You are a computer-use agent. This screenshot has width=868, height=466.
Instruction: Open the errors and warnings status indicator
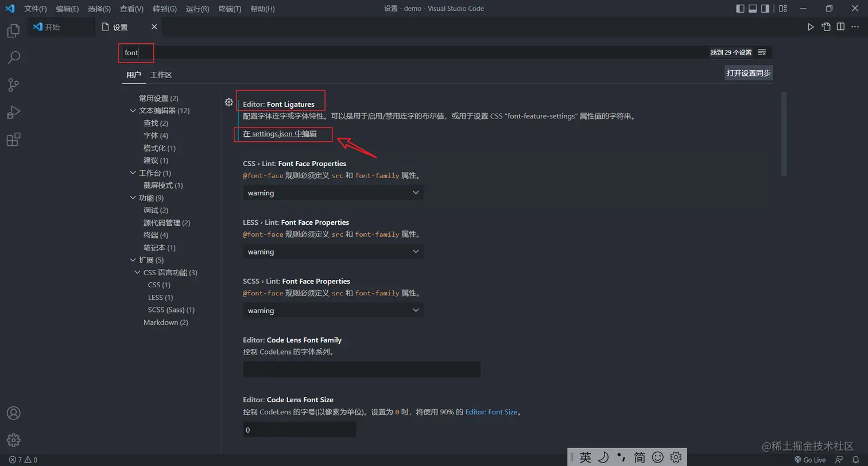pyautogui.click(x=23, y=460)
